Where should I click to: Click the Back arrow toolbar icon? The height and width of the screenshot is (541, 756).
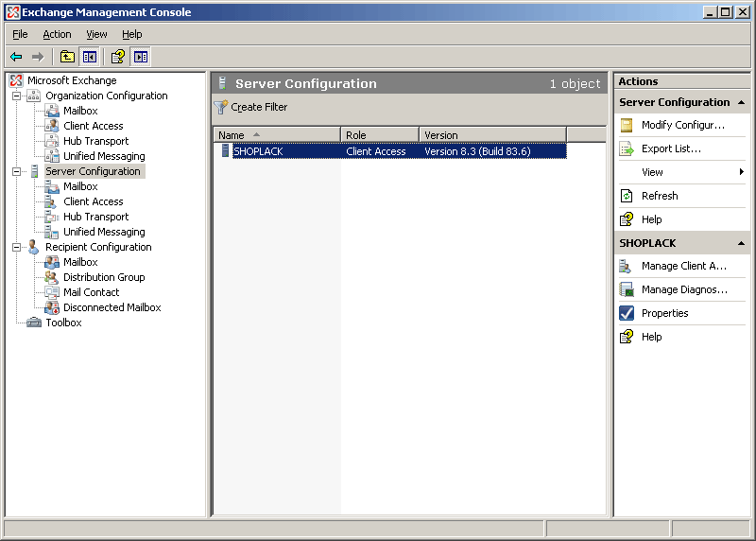click(x=16, y=57)
